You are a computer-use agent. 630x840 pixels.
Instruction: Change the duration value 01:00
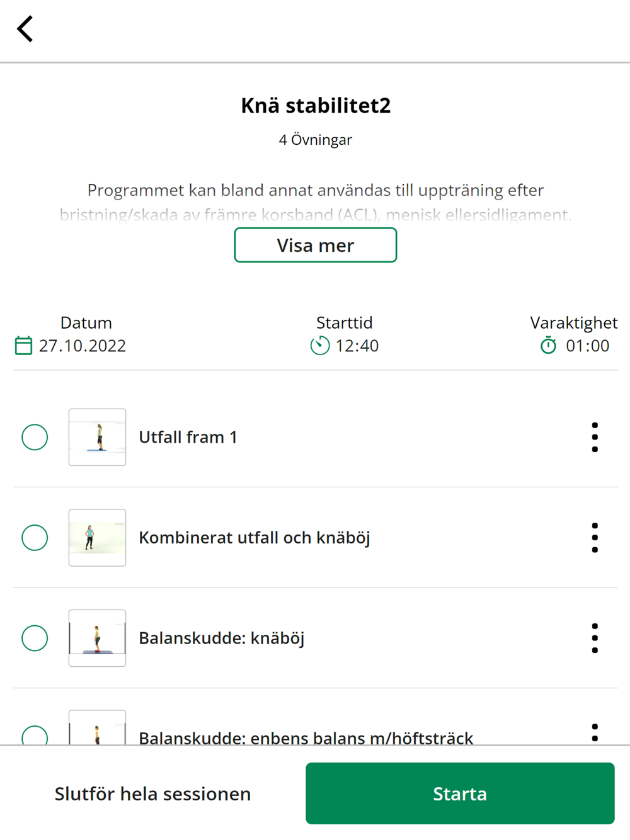pos(588,346)
